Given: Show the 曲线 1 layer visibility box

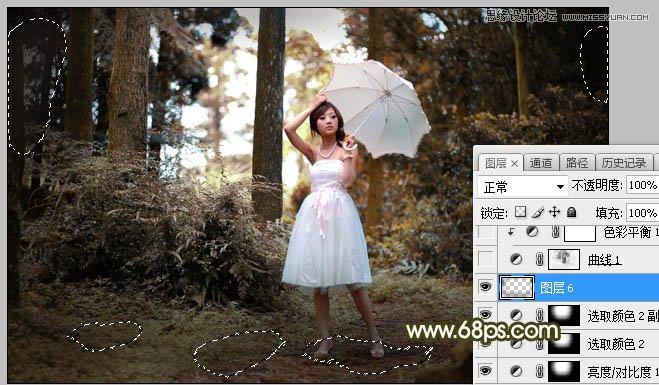Looking at the screenshot, I should click(x=485, y=259).
